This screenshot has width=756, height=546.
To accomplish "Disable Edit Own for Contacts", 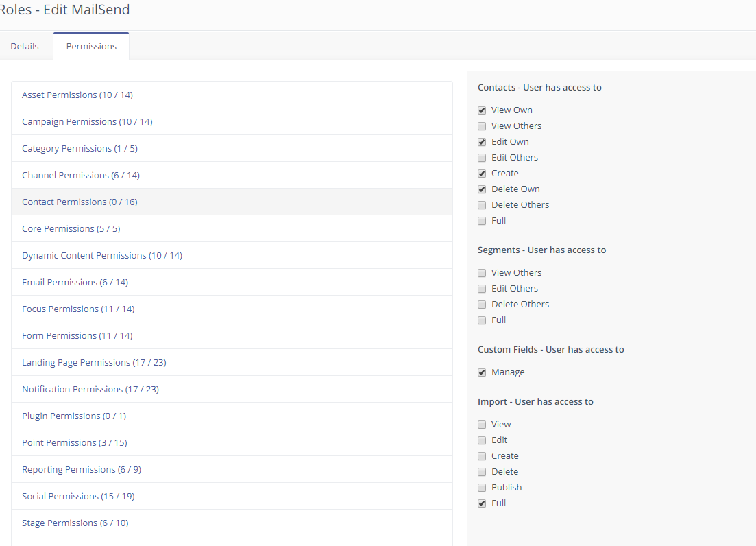I will click(x=482, y=141).
